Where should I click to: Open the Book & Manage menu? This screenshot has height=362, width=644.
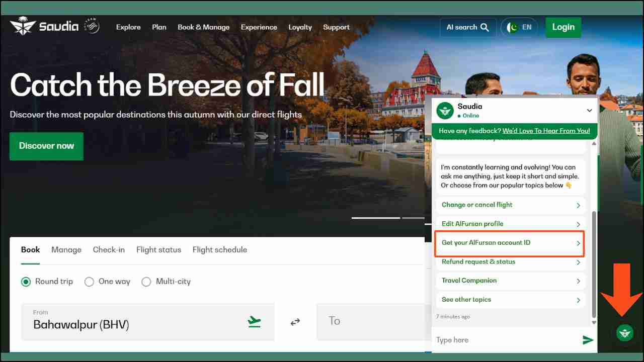[x=203, y=27]
